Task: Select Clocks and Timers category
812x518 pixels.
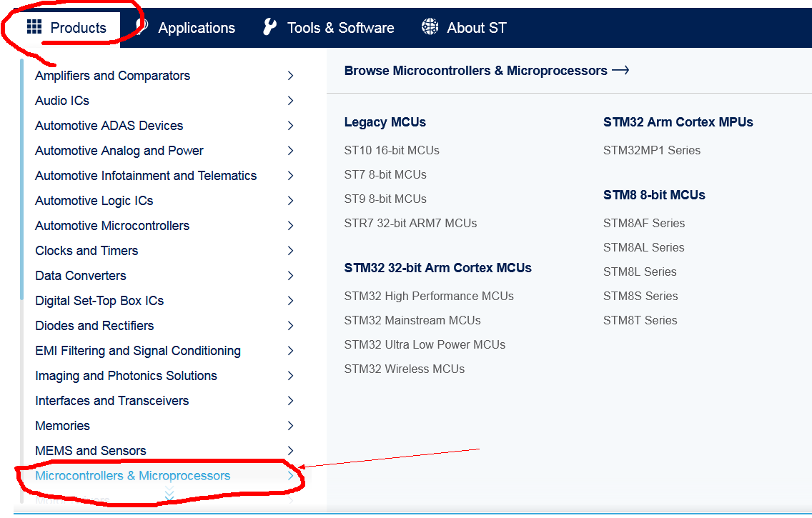Action: click(x=86, y=251)
